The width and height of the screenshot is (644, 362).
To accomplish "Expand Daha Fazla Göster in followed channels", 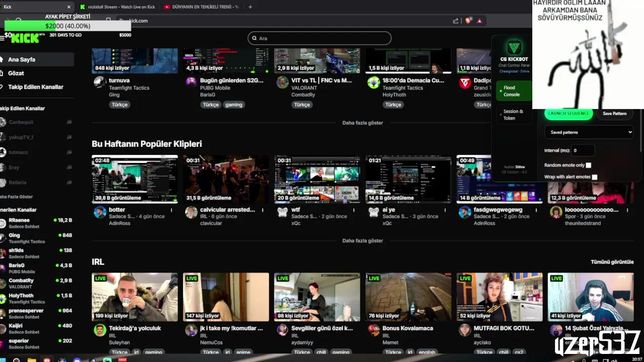I will pyautogui.click(x=17, y=197).
